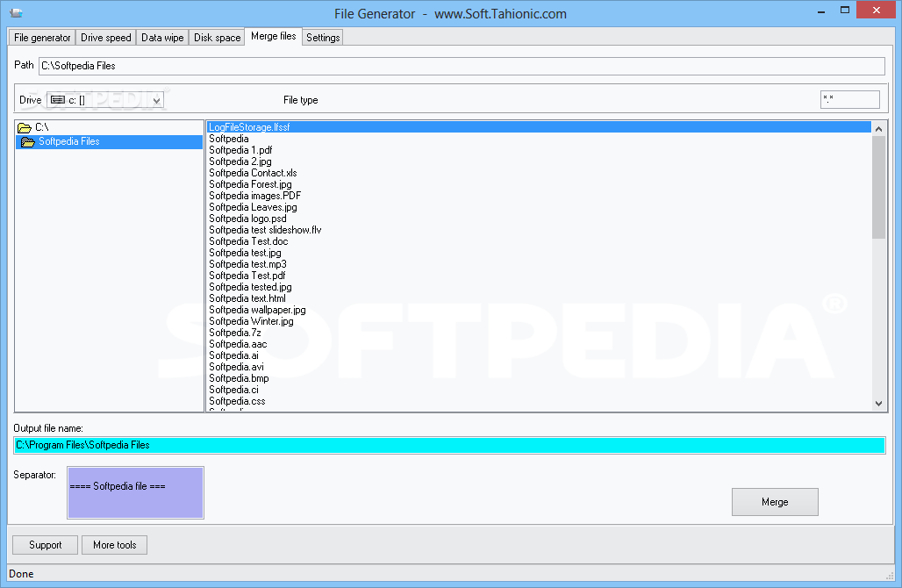Select Softpedia.avi file

539,367
